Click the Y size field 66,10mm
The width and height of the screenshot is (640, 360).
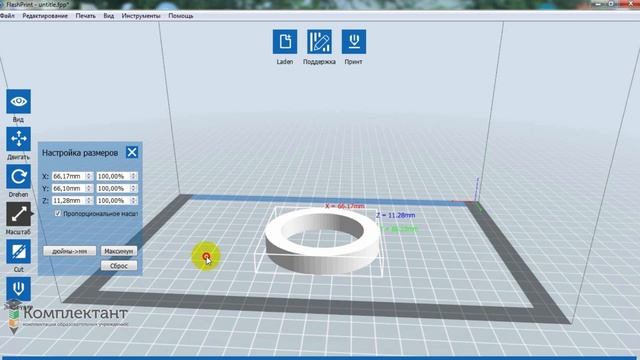point(69,189)
